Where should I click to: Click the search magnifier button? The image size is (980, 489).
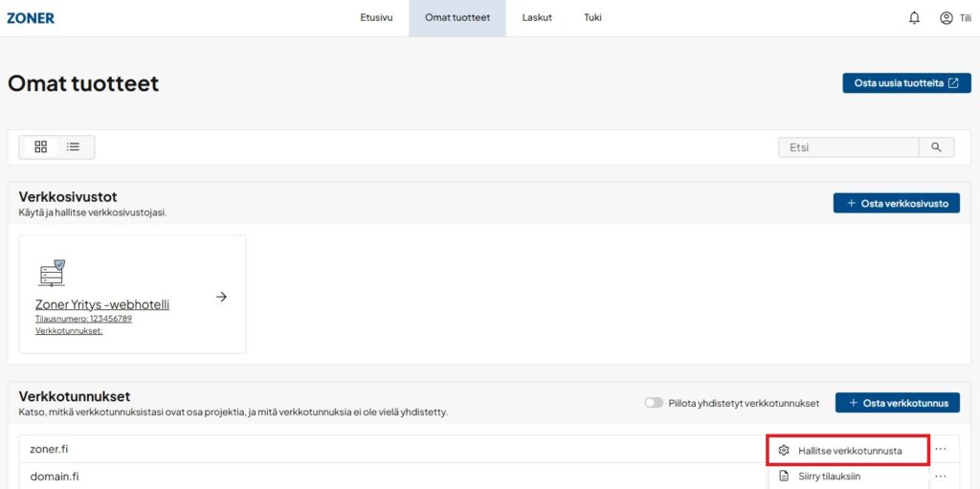click(936, 147)
